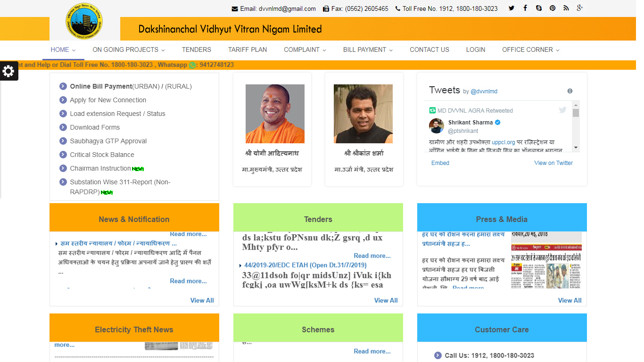Click the RURAL bill payment link
Screen dimensions: 644x362
(x=178, y=86)
